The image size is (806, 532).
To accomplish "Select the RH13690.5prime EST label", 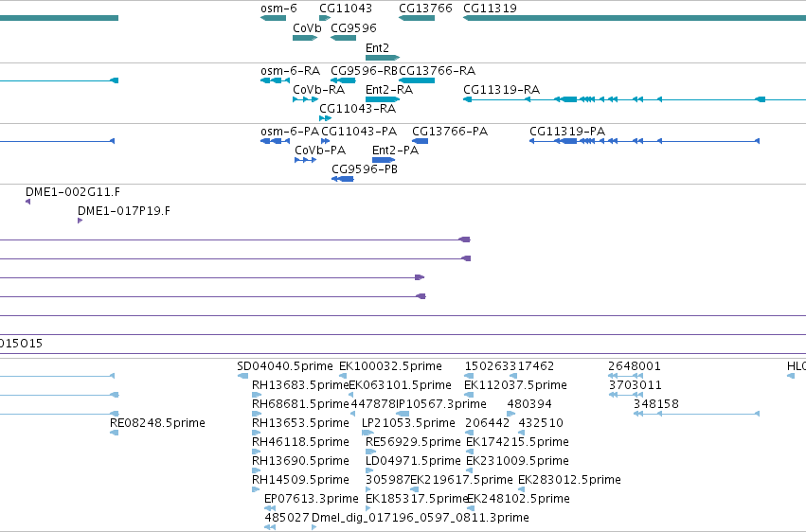I will point(300,461).
